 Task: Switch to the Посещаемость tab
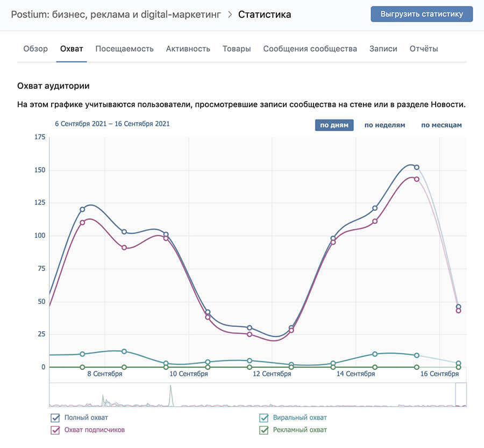(x=124, y=48)
